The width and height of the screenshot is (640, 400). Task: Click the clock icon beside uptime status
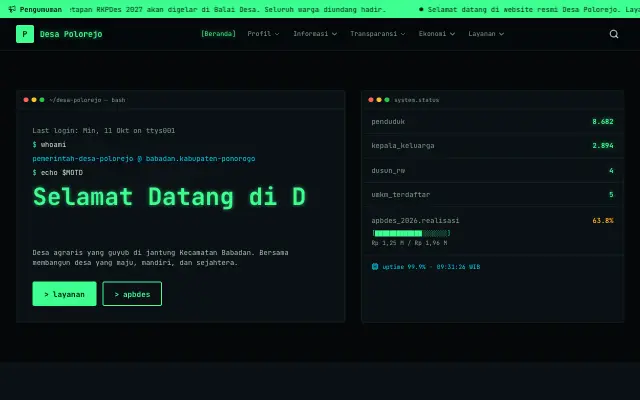click(375, 267)
